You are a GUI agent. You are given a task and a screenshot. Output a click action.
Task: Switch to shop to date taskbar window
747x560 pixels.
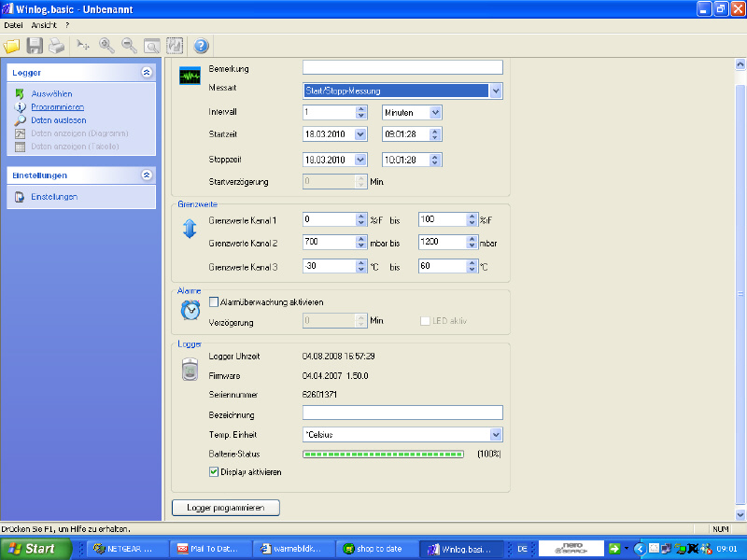(376, 549)
